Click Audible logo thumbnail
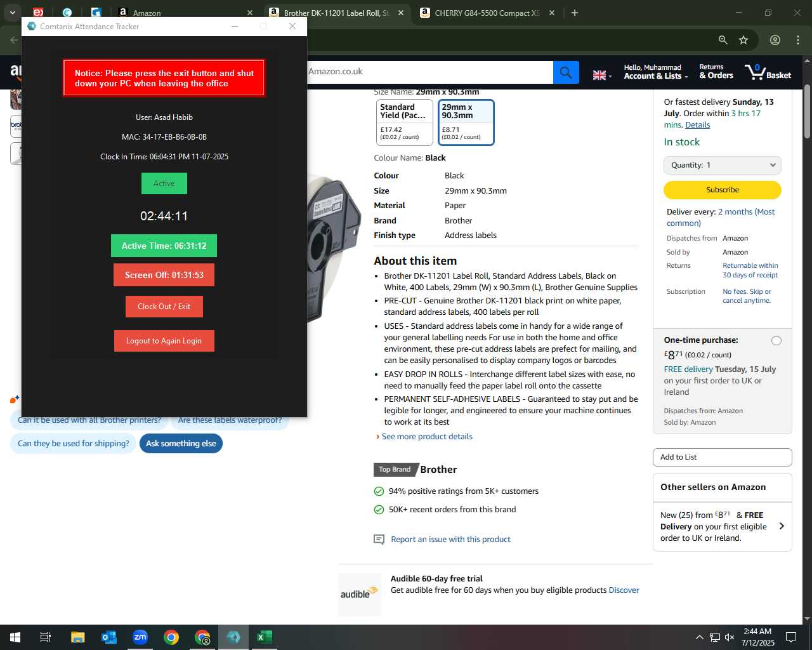 pos(360,594)
